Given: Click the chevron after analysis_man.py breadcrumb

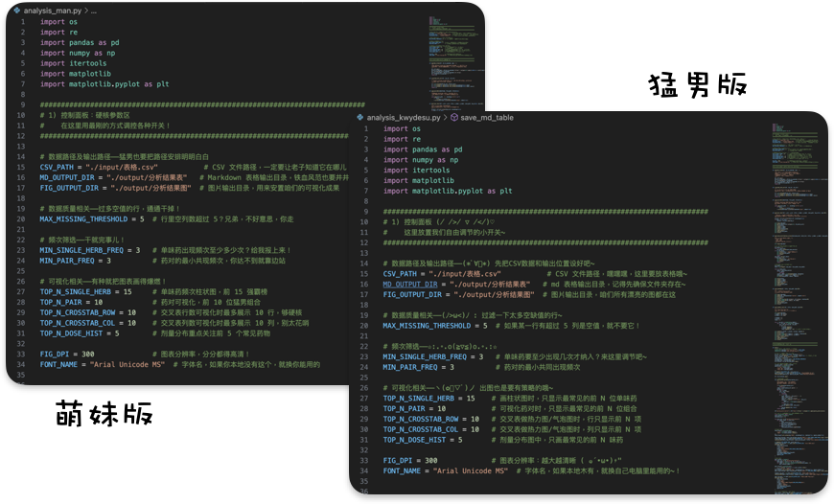Looking at the screenshot, I should pos(86,11).
